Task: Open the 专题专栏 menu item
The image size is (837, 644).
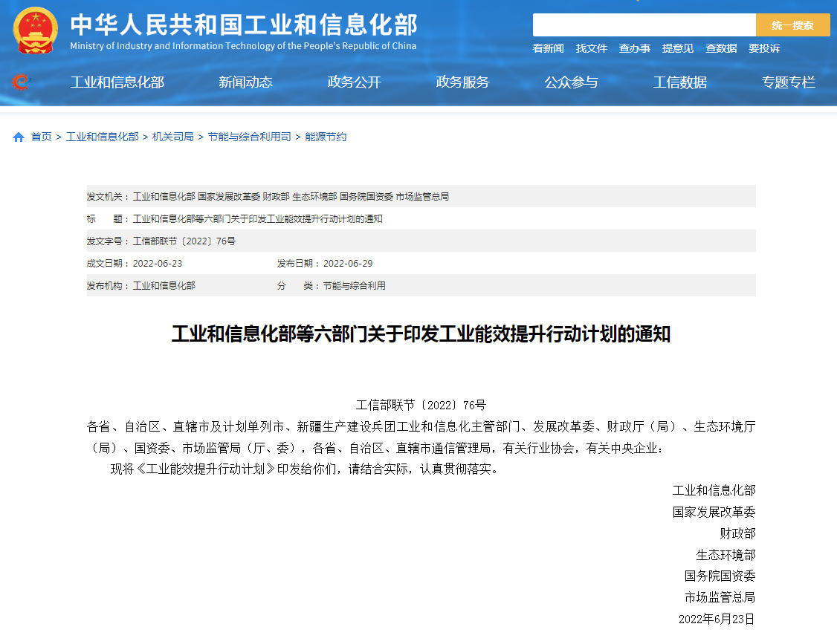Action: tap(789, 82)
